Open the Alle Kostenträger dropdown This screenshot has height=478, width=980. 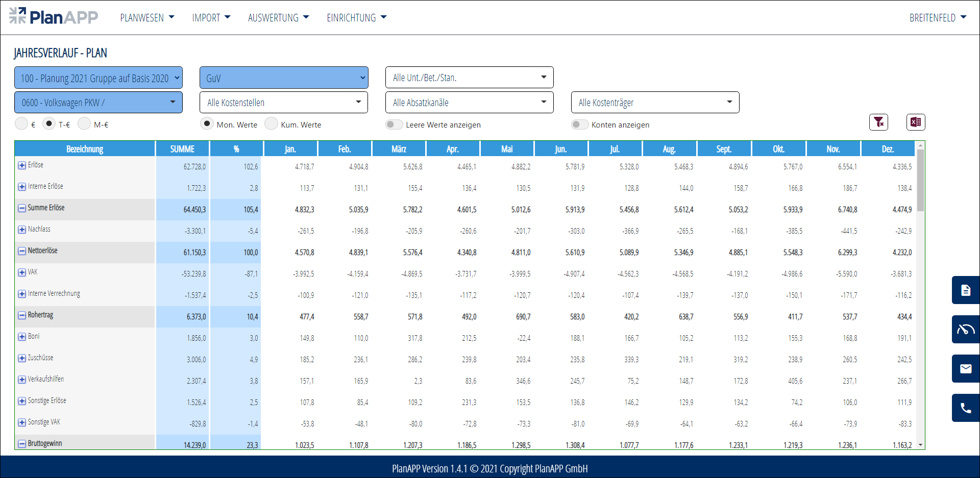655,103
